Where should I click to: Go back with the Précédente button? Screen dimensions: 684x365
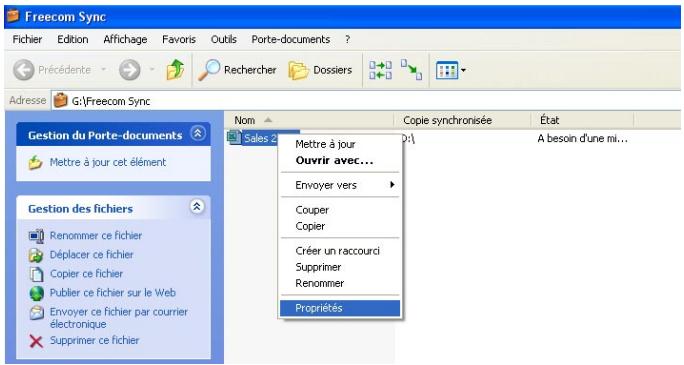click(52, 70)
